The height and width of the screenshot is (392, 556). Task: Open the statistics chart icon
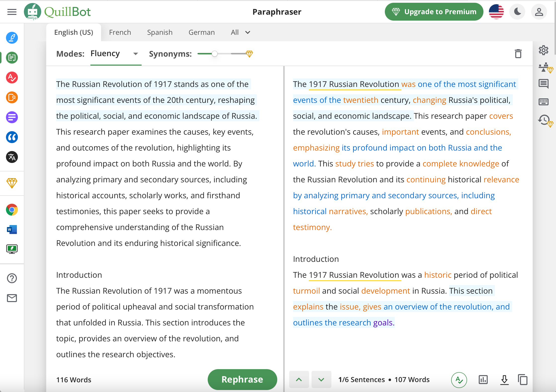pos(483,380)
